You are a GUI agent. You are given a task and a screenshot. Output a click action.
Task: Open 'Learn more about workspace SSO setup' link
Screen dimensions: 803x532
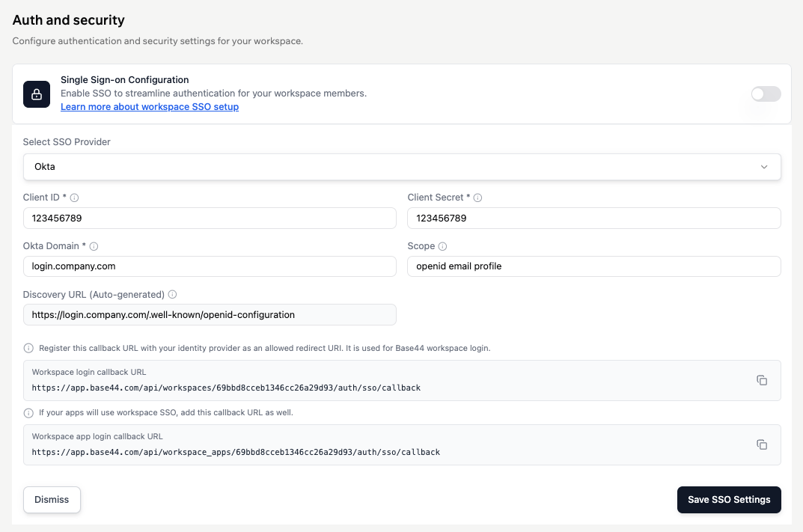pos(150,106)
